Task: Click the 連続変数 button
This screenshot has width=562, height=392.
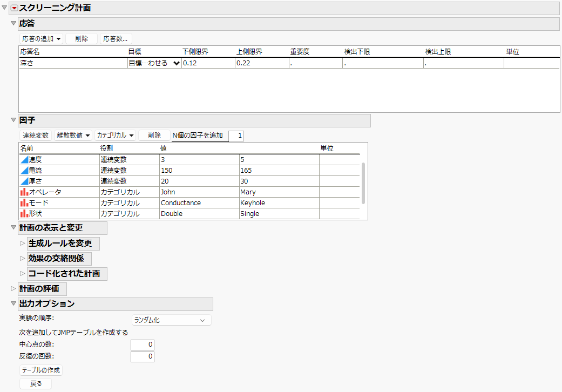Action: (x=36, y=136)
